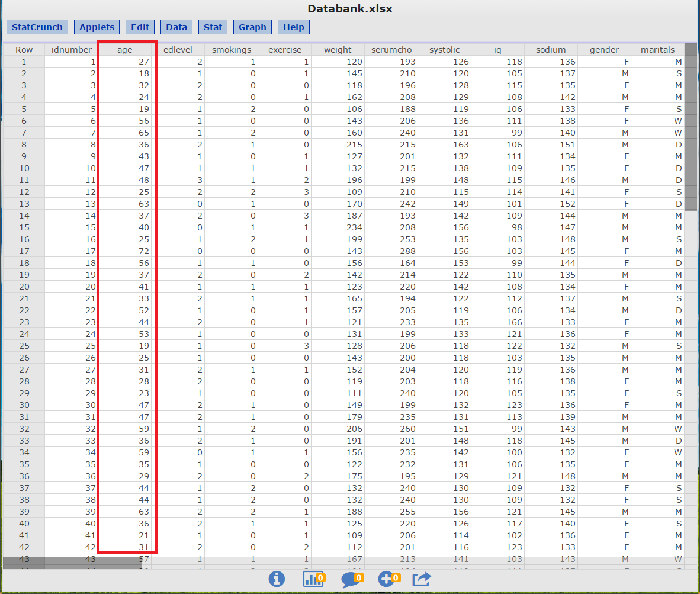Select the sodium column header
The image size is (700, 594).
(551, 50)
